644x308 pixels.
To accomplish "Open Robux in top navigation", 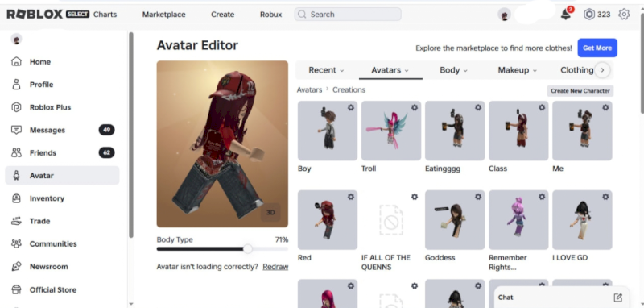I will [x=271, y=15].
